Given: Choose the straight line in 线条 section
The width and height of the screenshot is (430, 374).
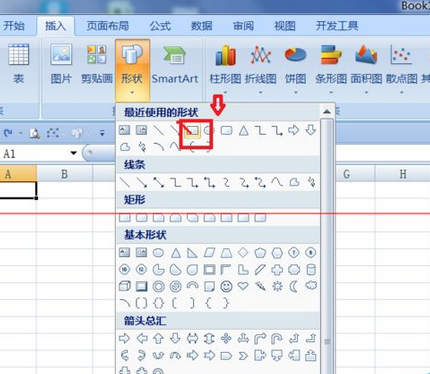Looking at the screenshot, I should [125, 182].
